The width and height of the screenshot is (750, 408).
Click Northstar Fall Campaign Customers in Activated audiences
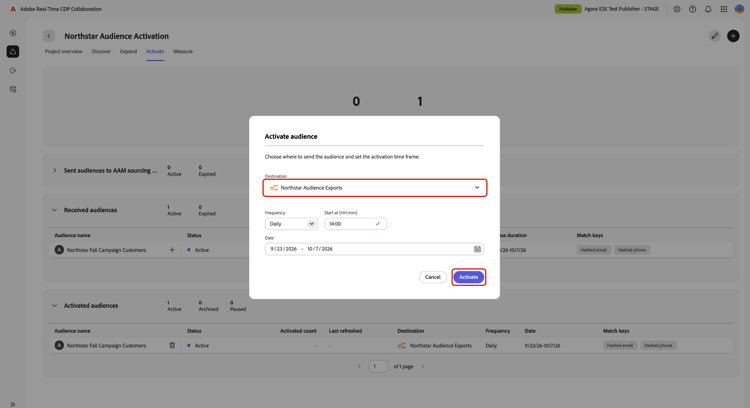pos(106,345)
